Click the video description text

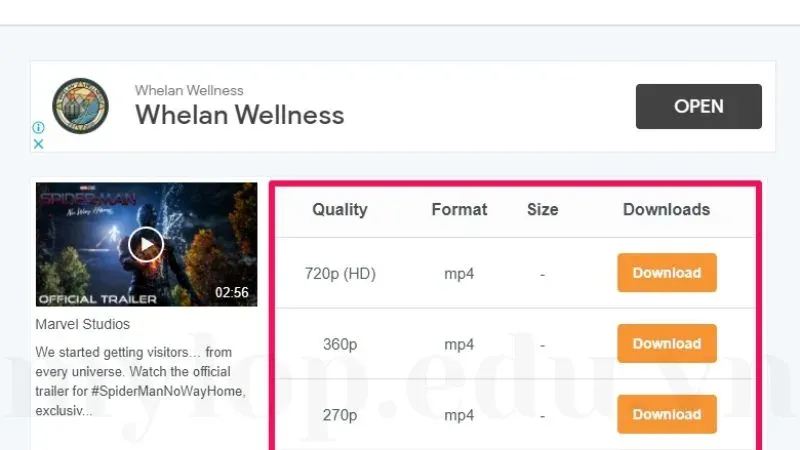[x=140, y=380]
